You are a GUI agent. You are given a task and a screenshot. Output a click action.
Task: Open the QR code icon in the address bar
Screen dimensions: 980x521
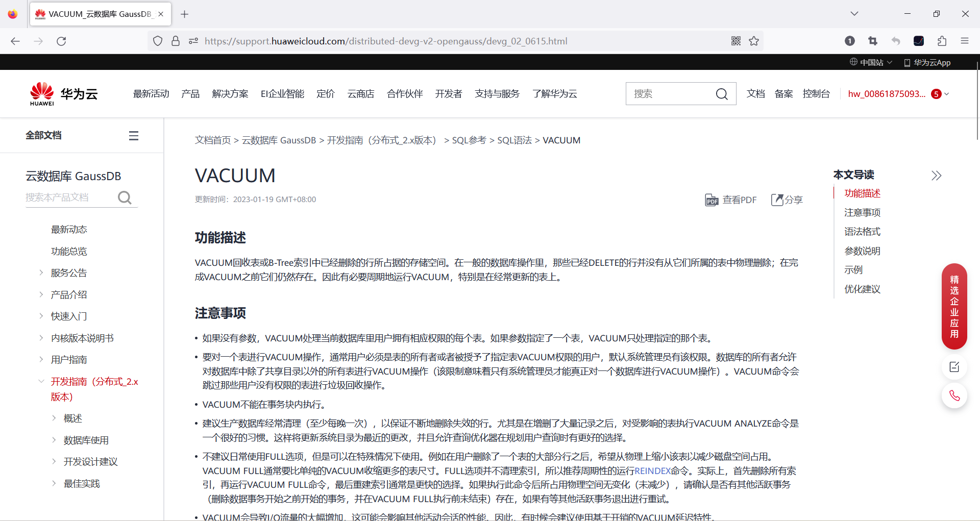(736, 41)
